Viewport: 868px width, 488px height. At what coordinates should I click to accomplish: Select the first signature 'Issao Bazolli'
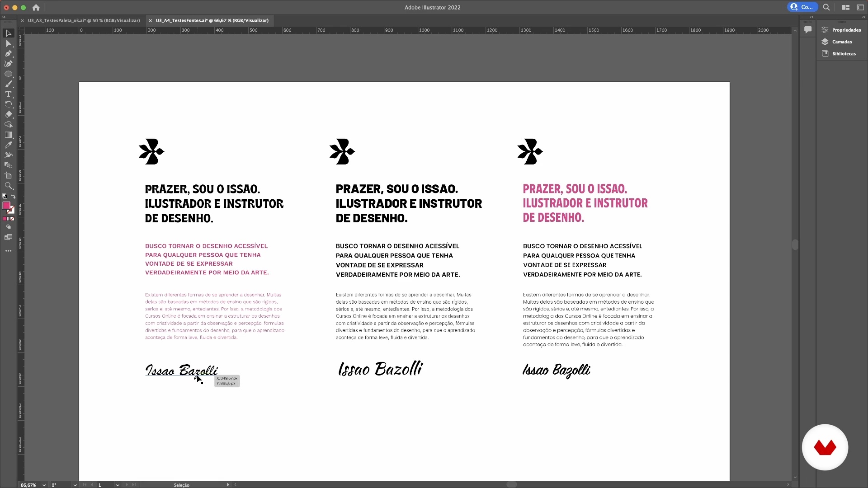(181, 371)
